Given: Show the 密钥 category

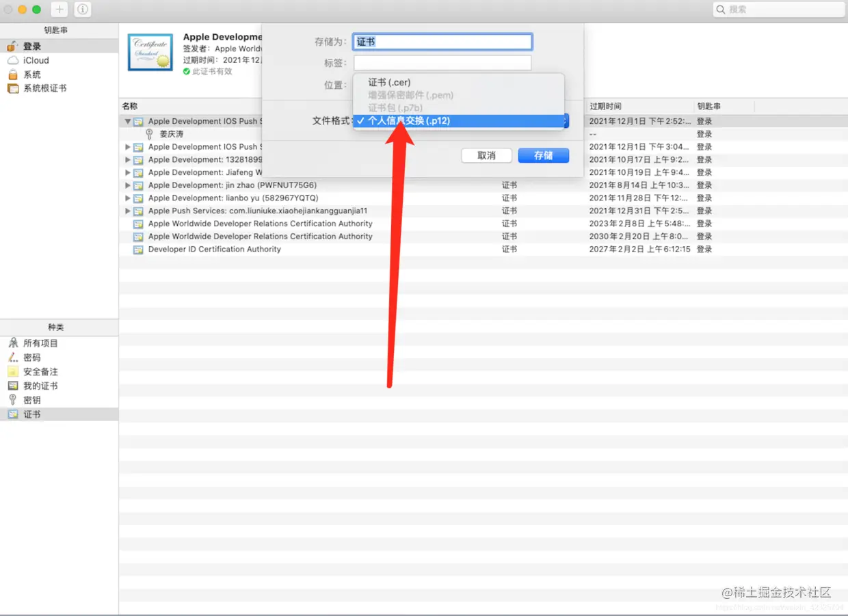Looking at the screenshot, I should click(59, 400).
